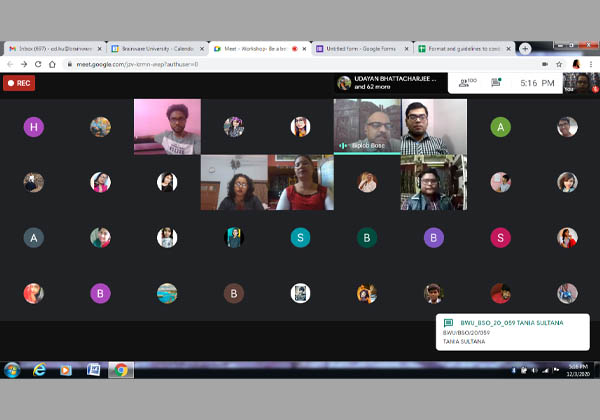
Task: Click the browser back arrow
Action: click(x=10, y=63)
